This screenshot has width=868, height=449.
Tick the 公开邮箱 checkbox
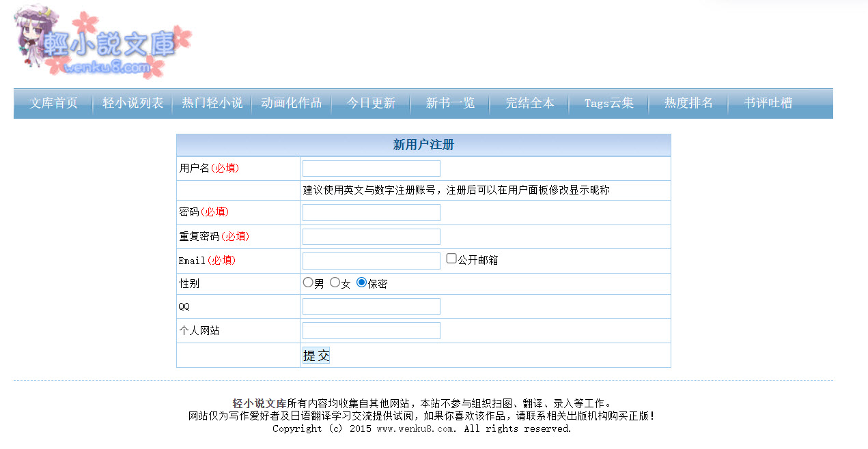pyautogui.click(x=451, y=259)
